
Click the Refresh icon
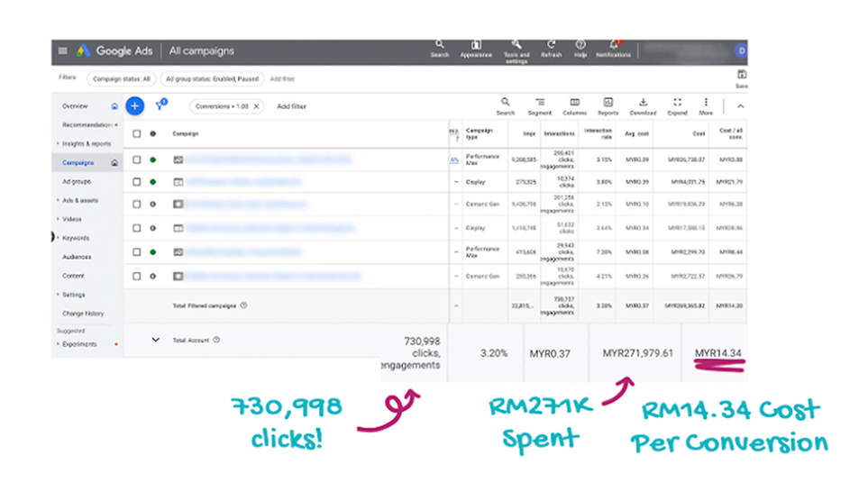tap(551, 46)
